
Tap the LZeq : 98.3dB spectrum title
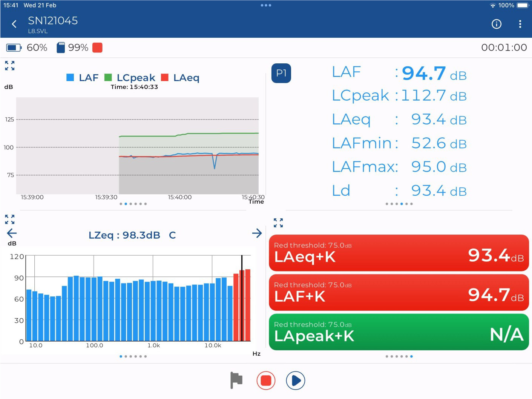[124, 235]
